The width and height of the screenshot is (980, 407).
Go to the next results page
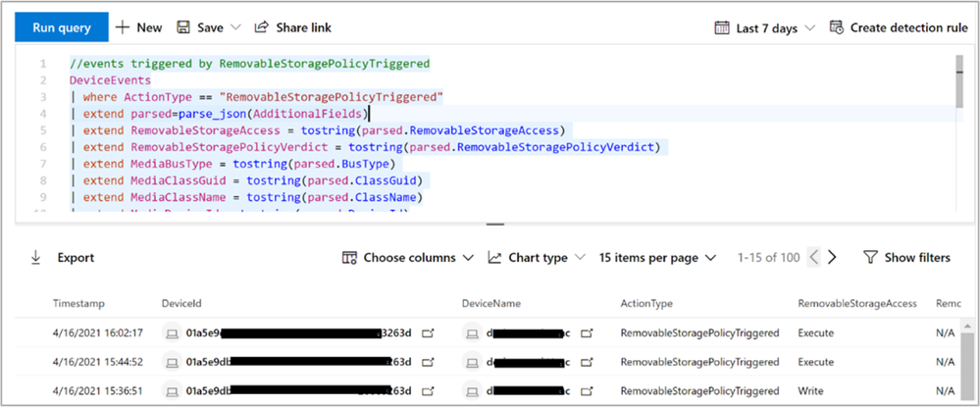coord(832,258)
